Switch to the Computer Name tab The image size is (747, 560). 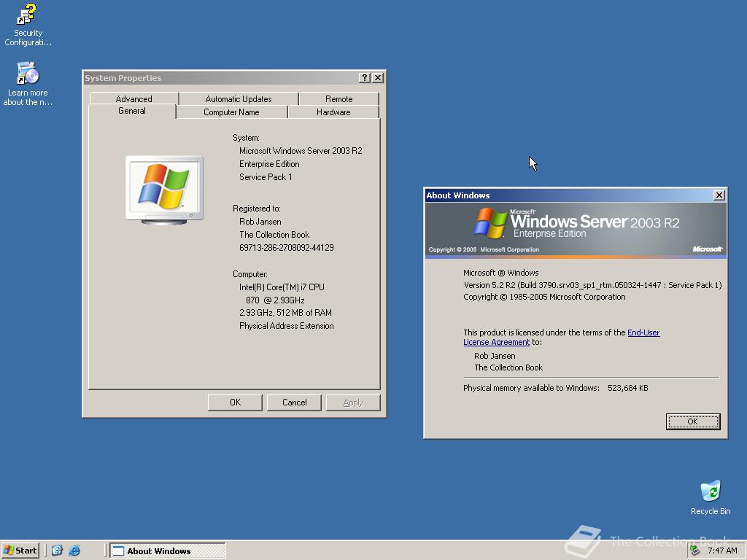pyautogui.click(x=231, y=112)
